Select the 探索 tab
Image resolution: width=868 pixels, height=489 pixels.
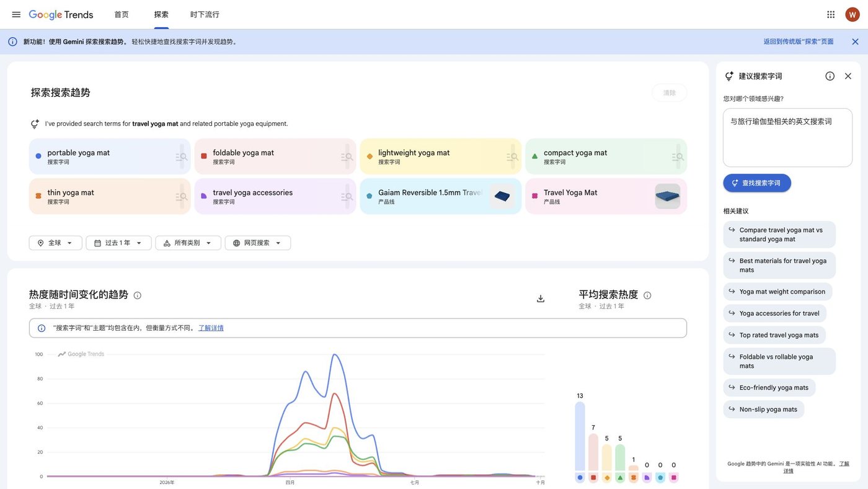[x=161, y=14]
